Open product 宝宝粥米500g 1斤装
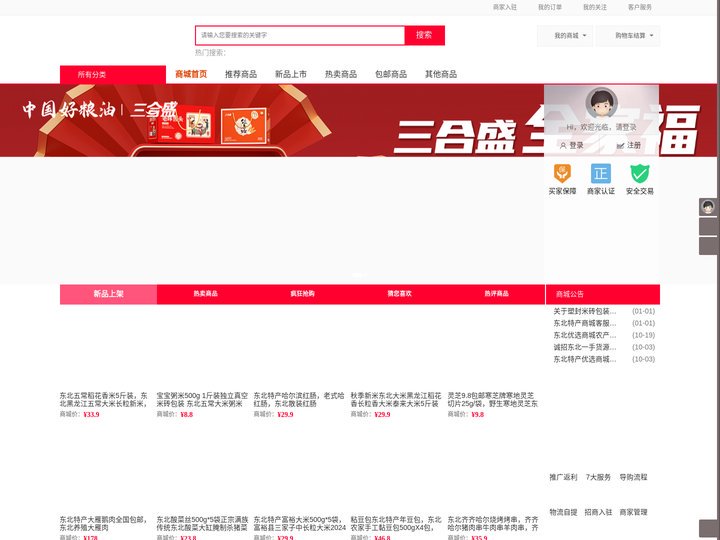 pyautogui.click(x=202, y=399)
